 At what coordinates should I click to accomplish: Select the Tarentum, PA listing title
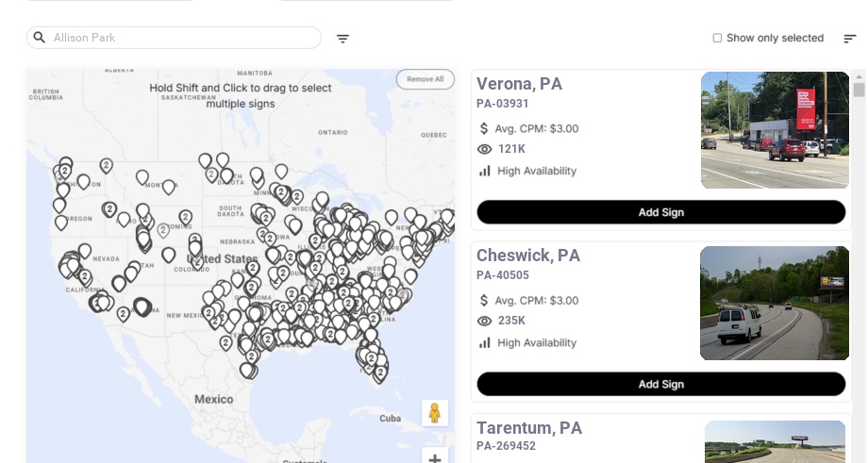(528, 428)
